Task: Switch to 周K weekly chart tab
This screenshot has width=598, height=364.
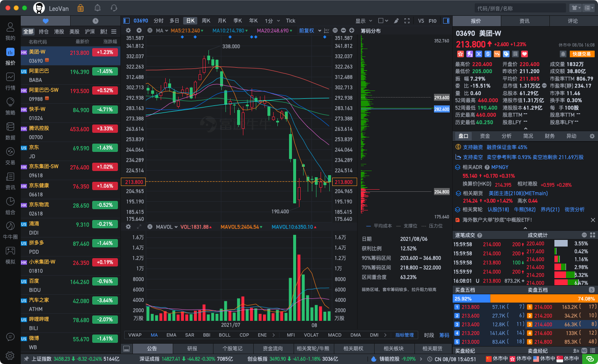Action: [206, 21]
